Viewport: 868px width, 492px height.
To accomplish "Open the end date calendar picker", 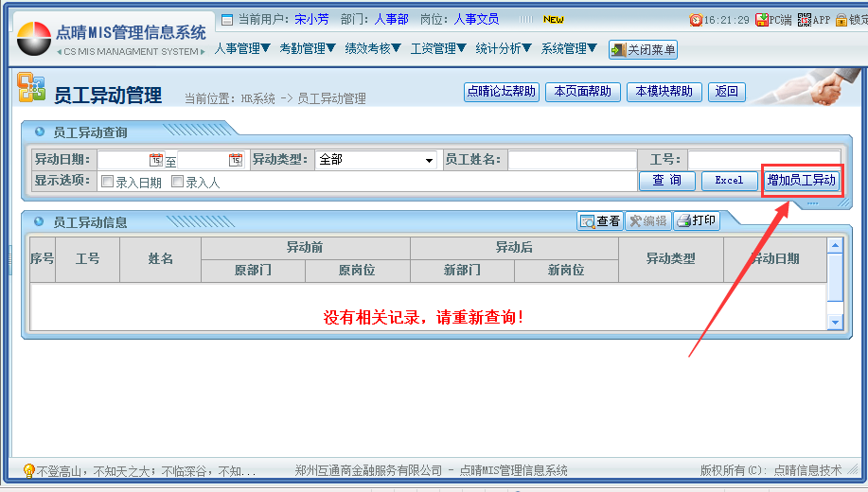I will [x=236, y=161].
